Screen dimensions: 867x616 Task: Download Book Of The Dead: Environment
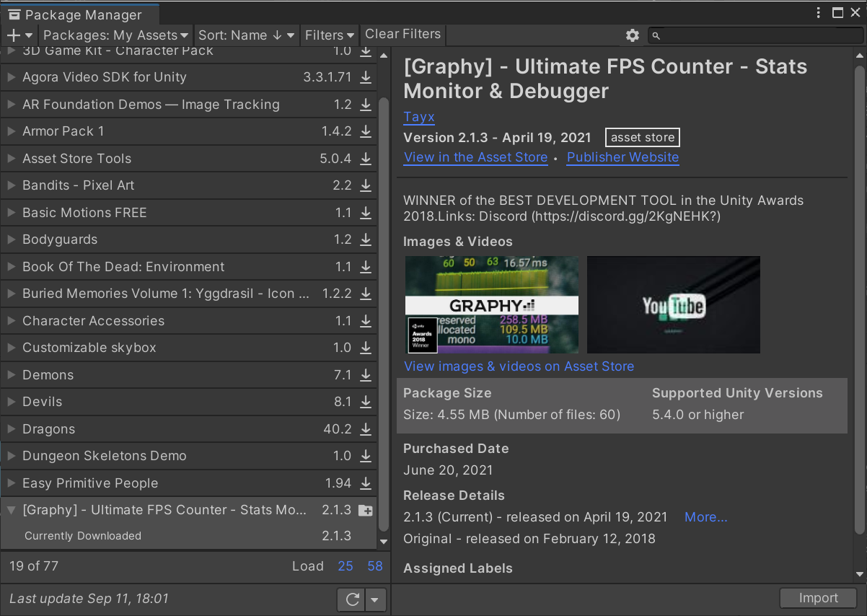[x=366, y=267]
